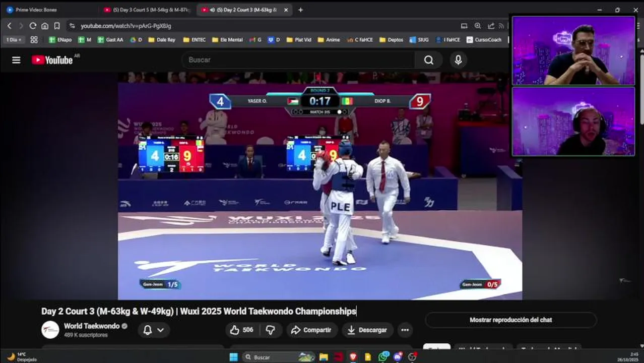
Task: Click Mostrar reproducción del chat button
Action: coord(510,320)
